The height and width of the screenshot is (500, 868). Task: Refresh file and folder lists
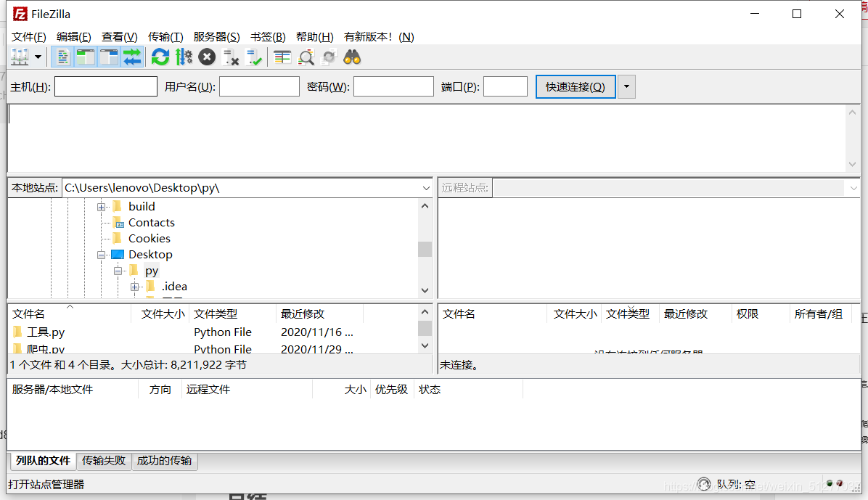160,57
